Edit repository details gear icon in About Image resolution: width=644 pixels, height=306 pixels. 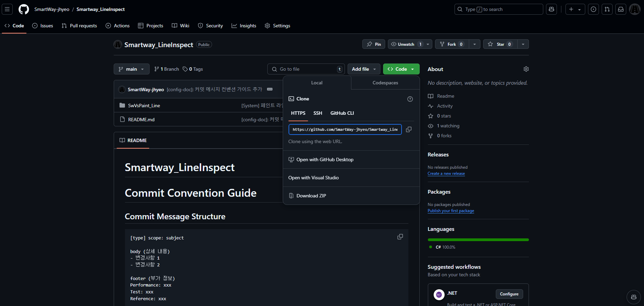click(526, 69)
